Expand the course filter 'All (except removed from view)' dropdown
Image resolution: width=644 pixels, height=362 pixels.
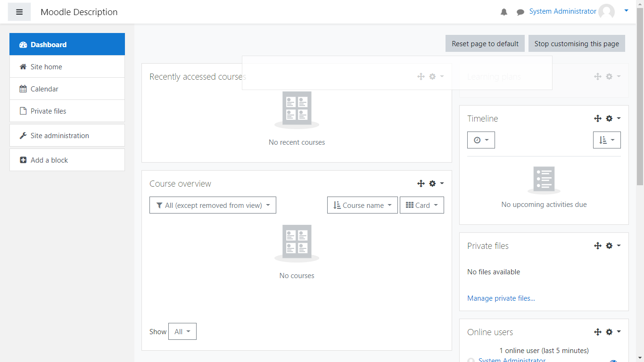213,205
